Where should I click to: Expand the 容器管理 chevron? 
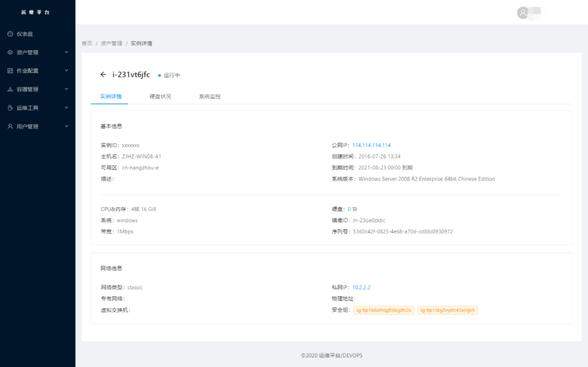pos(66,89)
